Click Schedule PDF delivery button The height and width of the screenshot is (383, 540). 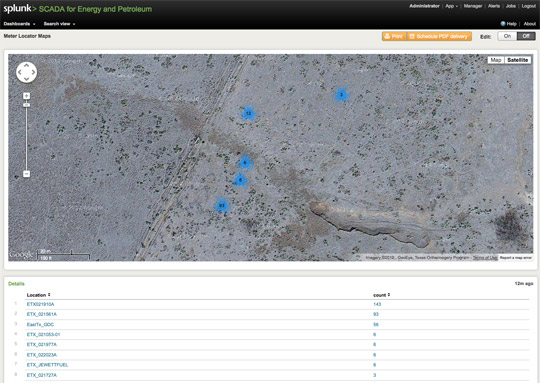[x=439, y=36]
